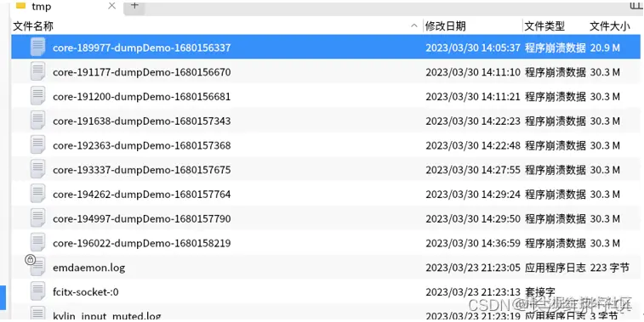Click date 2023/03/30 14:36:59
This screenshot has height=322, width=644.
[x=473, y=243]
